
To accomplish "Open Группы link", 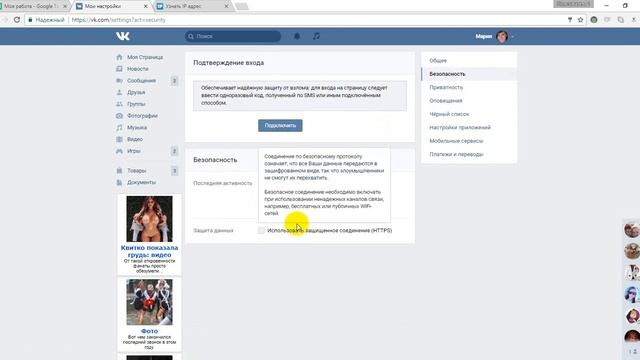I will tap(136, 104).
